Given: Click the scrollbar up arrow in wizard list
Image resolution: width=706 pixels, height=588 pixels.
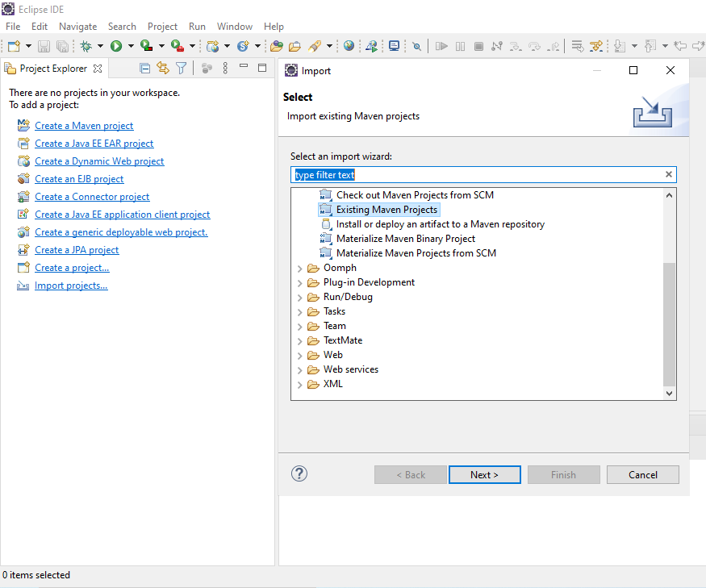Looking at the screenshot, I should (669, 195).
